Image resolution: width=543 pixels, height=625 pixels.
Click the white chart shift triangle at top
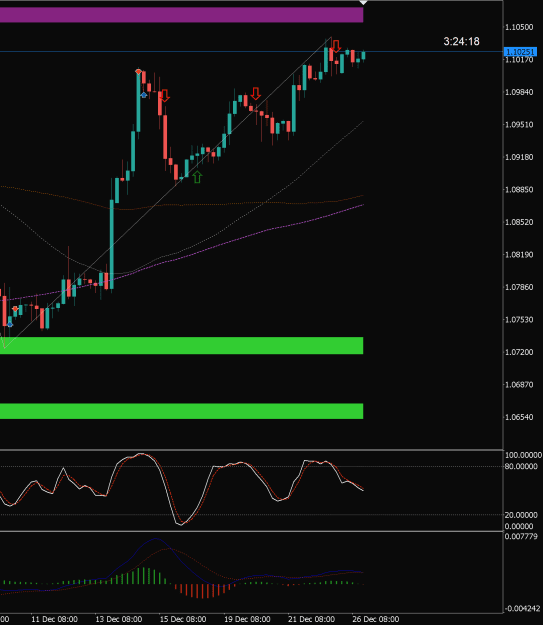pos(363,2)
